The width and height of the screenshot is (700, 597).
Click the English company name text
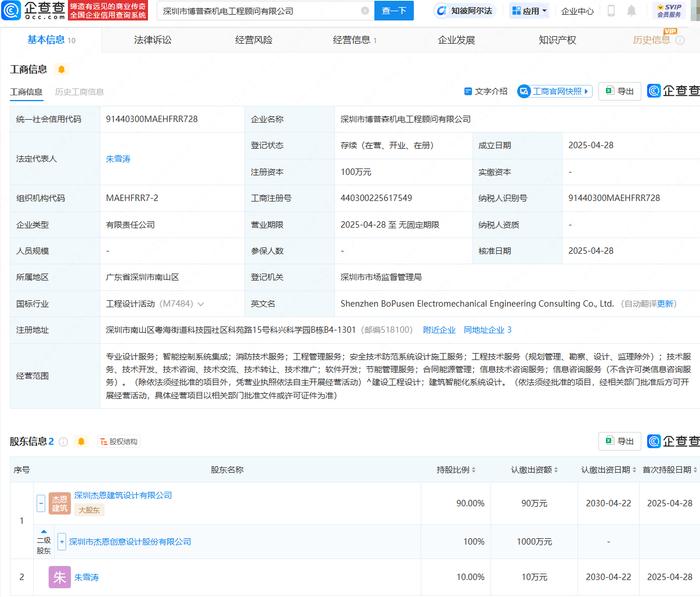point(477,304)
